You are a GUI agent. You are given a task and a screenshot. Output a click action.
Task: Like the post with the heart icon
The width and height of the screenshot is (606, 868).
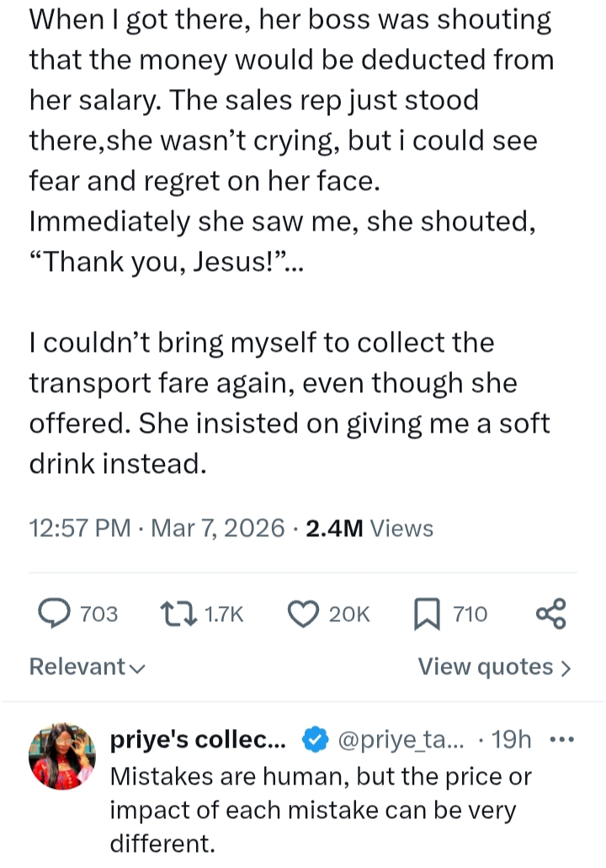(x=302, y=614)
